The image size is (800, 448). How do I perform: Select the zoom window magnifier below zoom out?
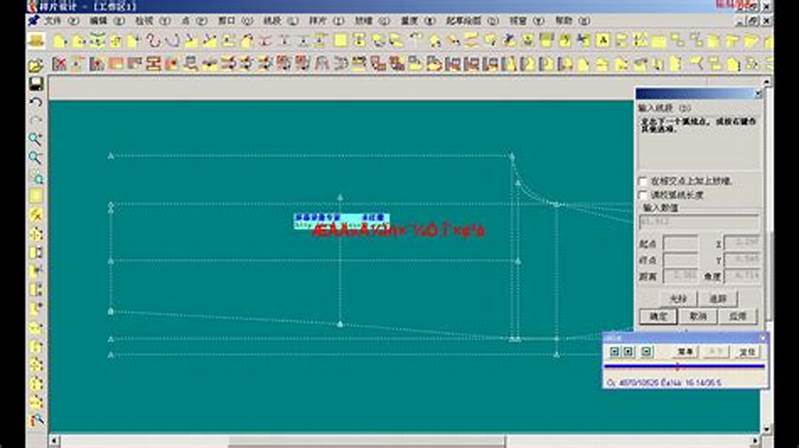tap(37, 177)
